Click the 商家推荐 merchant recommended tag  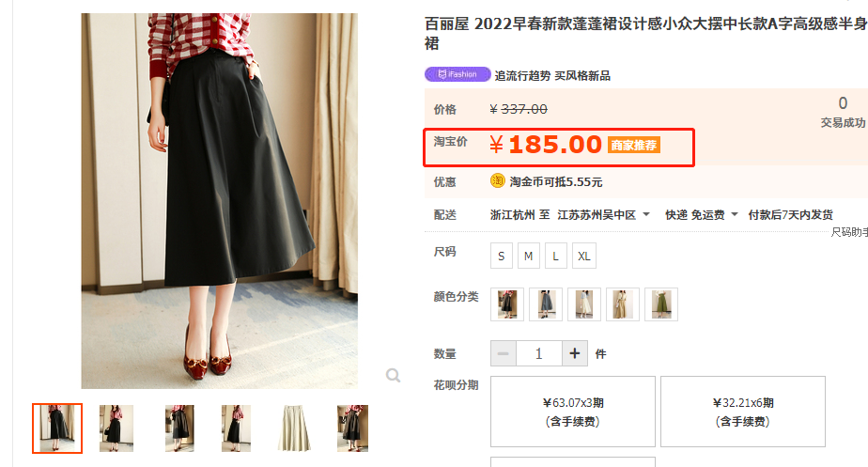634,145
